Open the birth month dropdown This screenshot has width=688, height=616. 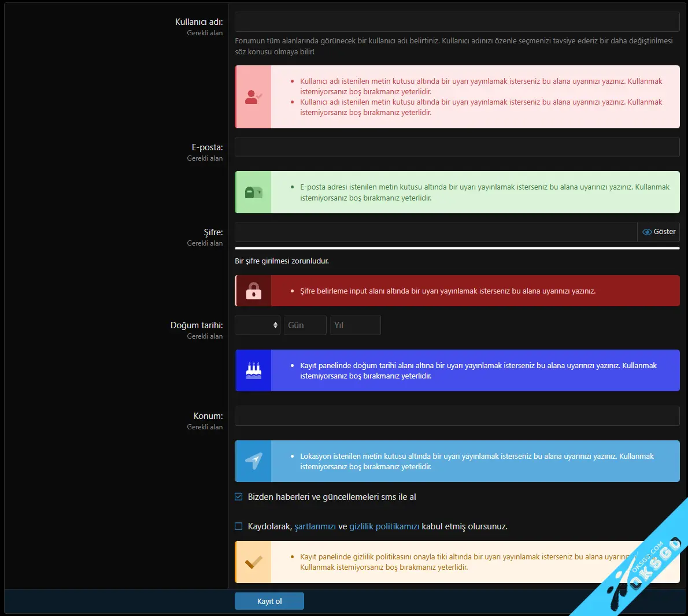click(257, 325)
